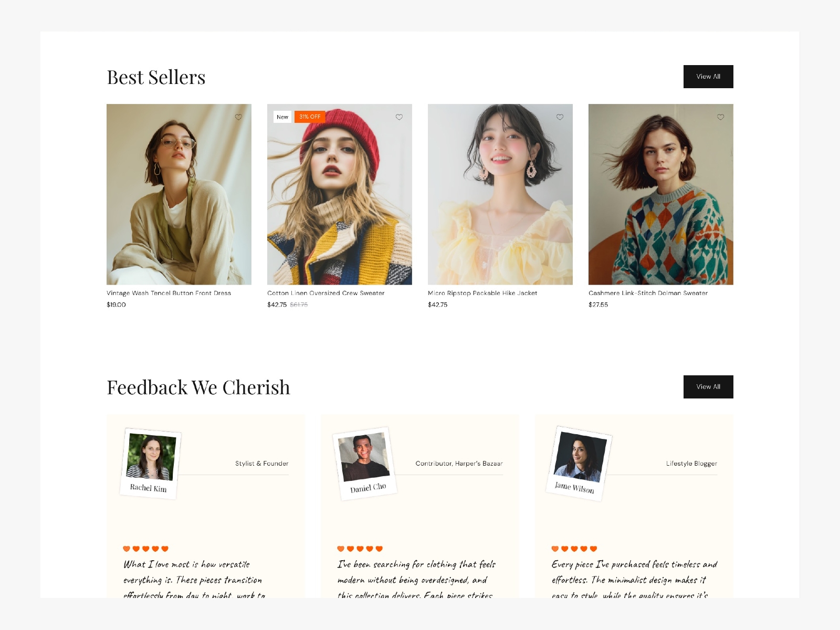
Task: Open Vintage Wash Tencel Button Front Dress link
Action: click(169, 293)
